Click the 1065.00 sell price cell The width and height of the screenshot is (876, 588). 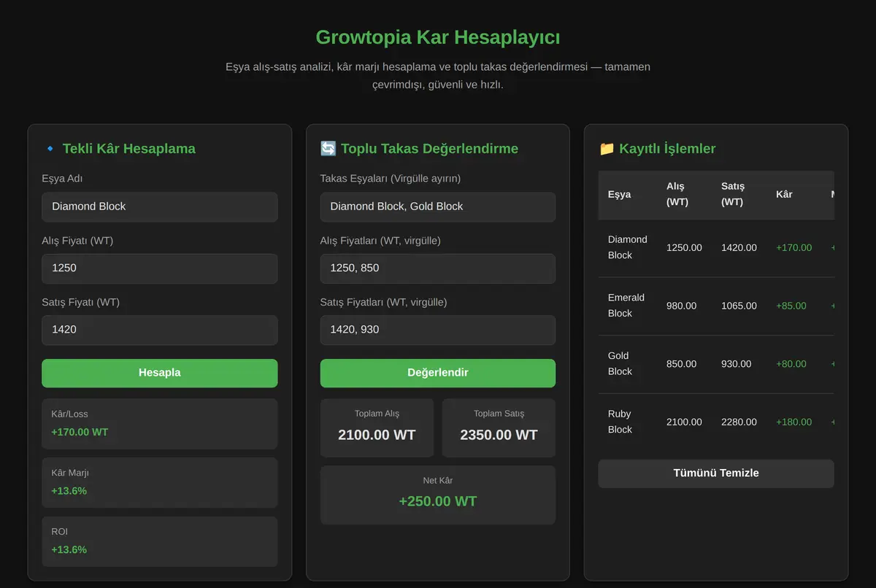(739, 306)
